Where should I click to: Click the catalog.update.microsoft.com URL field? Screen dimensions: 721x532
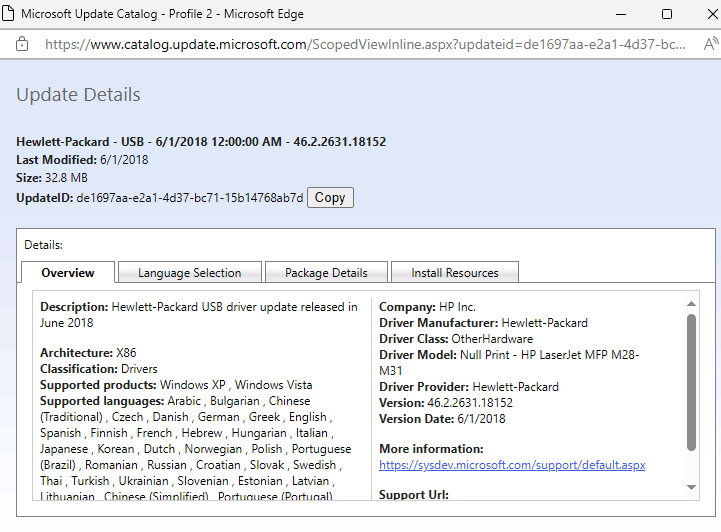click(365, 45)
